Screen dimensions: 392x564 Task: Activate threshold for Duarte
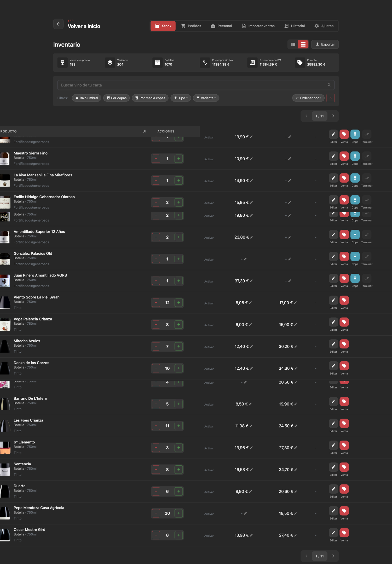click(x=209, y=492)
